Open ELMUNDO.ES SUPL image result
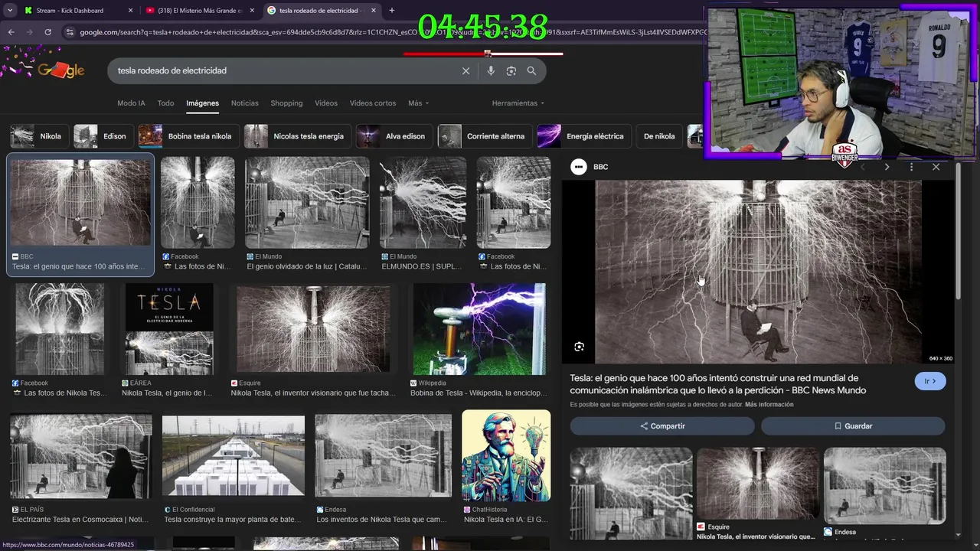 pos(423,203)
